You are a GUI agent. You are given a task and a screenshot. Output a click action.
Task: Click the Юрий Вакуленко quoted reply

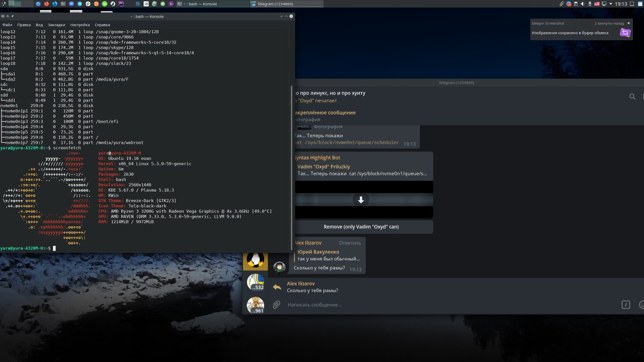pos(328,255)
